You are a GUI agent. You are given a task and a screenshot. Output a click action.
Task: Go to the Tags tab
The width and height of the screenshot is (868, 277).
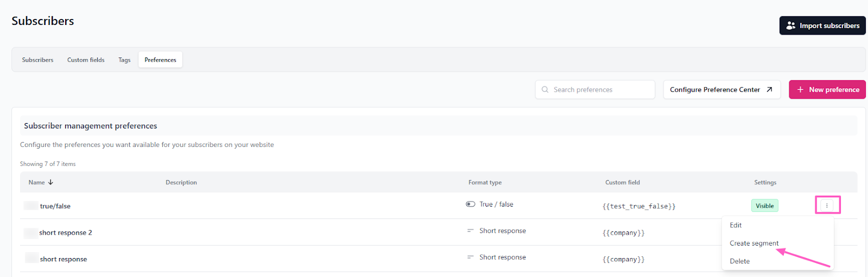pos(124,60)
